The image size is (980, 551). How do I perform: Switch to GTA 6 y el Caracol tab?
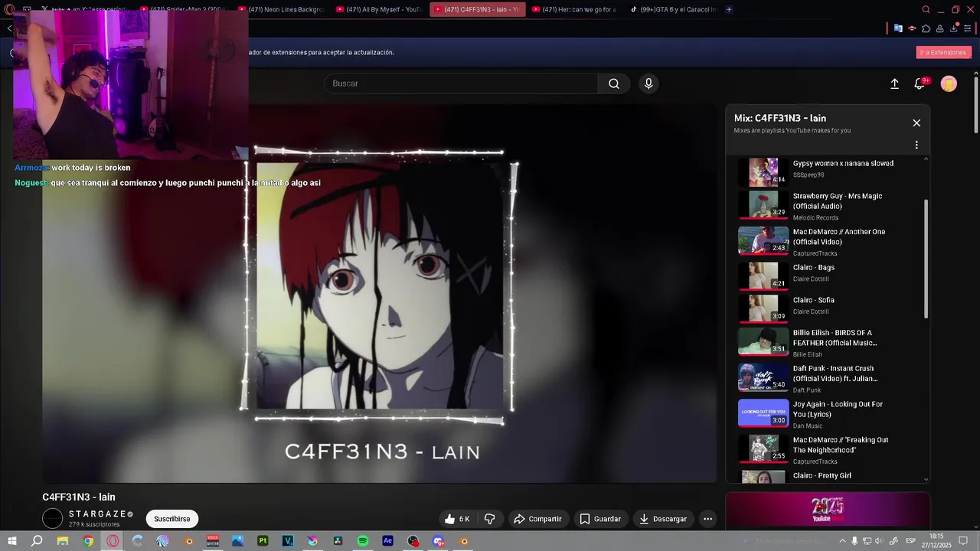point(673,9)
